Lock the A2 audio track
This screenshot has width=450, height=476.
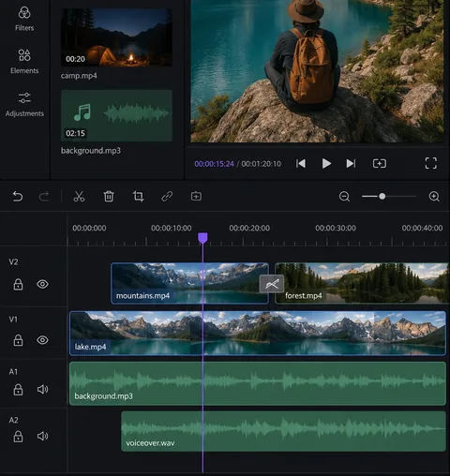(x=18, y=437)
